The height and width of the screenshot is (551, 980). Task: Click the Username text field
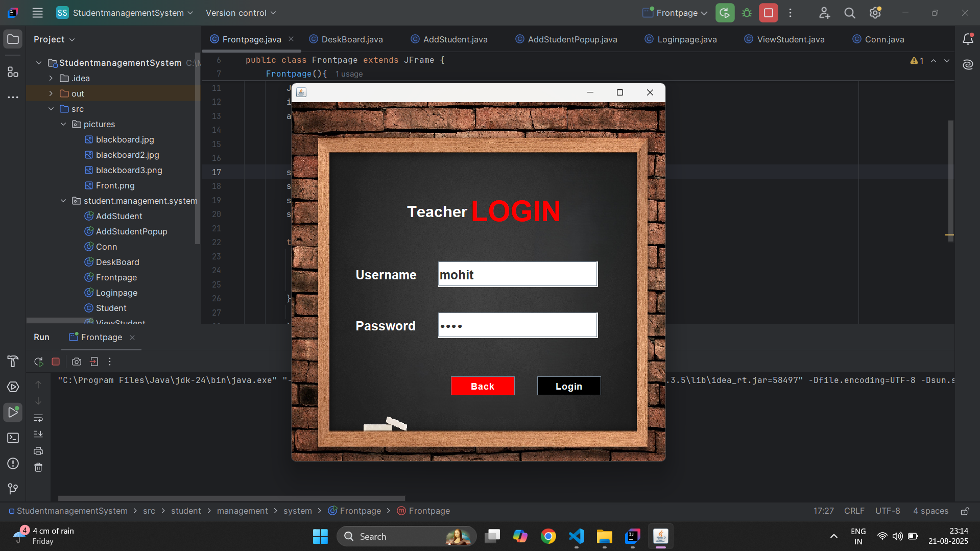coord(517,275)
